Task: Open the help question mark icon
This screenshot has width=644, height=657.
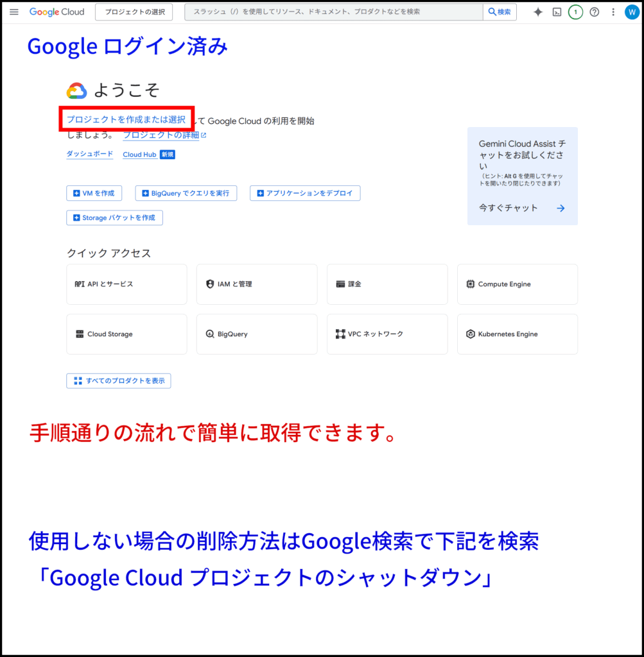Action: [x=594, y=12]
